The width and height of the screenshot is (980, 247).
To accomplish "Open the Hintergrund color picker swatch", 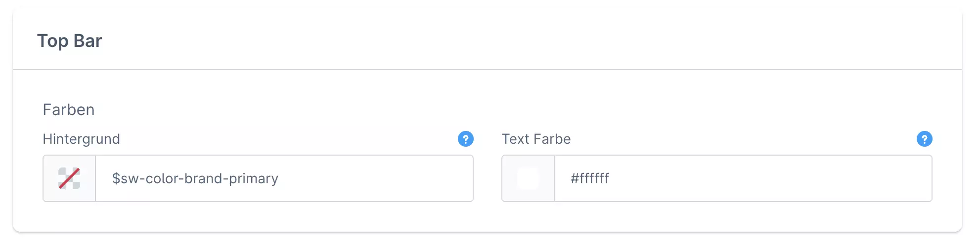I will tap(69, 178).
